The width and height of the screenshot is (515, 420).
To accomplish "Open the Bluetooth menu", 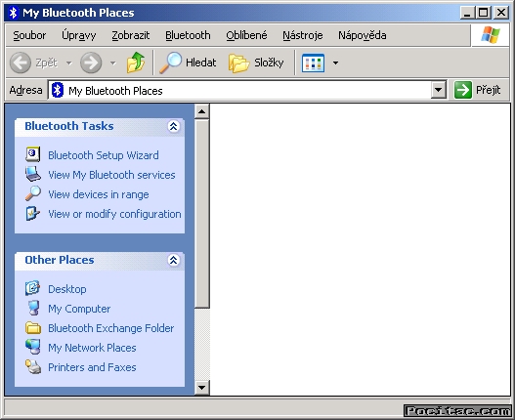I will pos(188,35).
